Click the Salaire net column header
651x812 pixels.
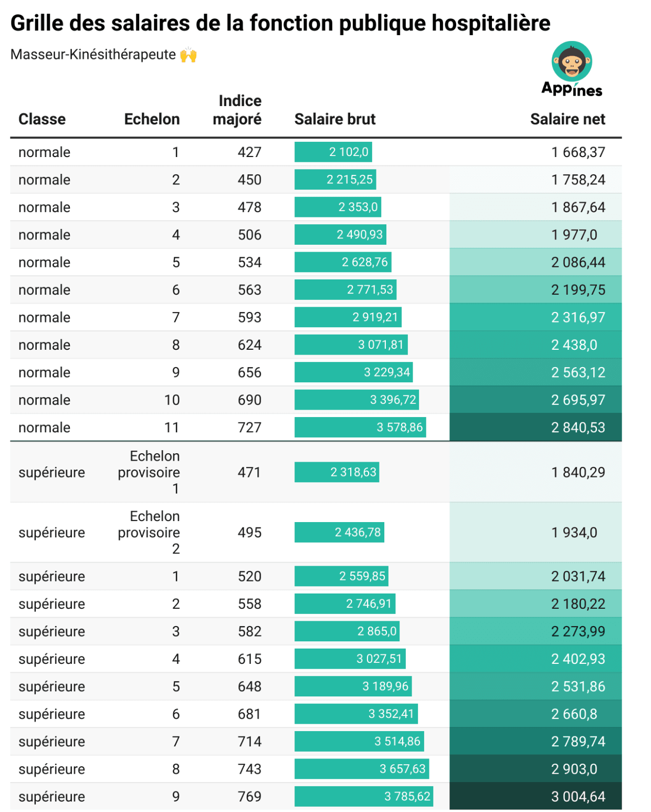568,119
